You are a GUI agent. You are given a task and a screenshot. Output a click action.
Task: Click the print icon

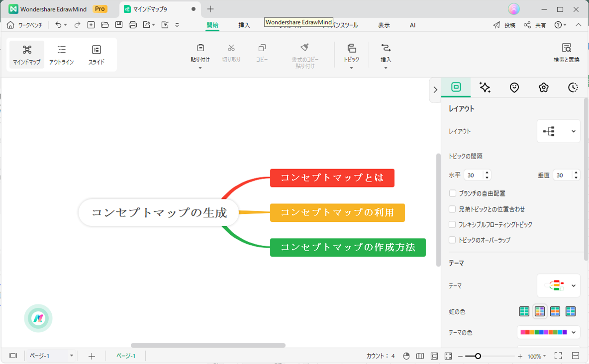pos(133,25)
